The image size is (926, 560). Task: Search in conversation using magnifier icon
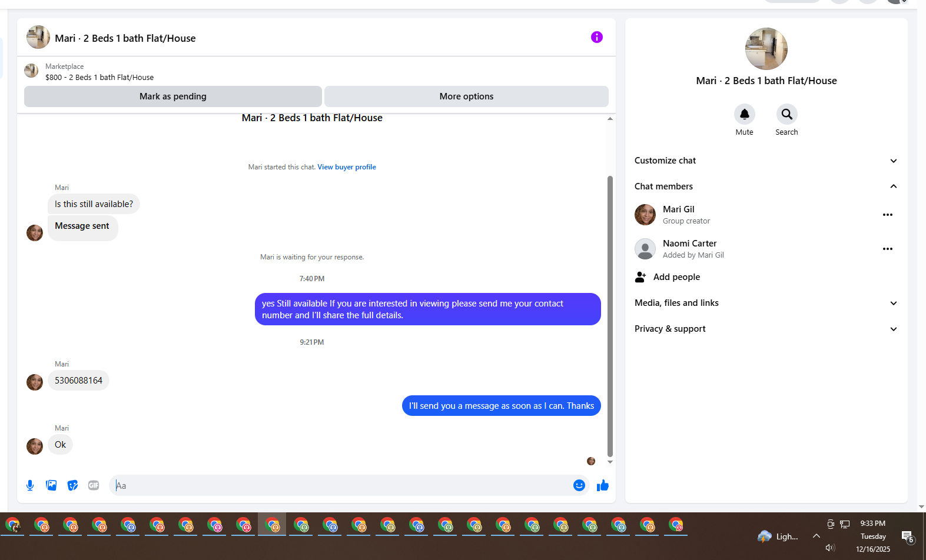[786, 114]
